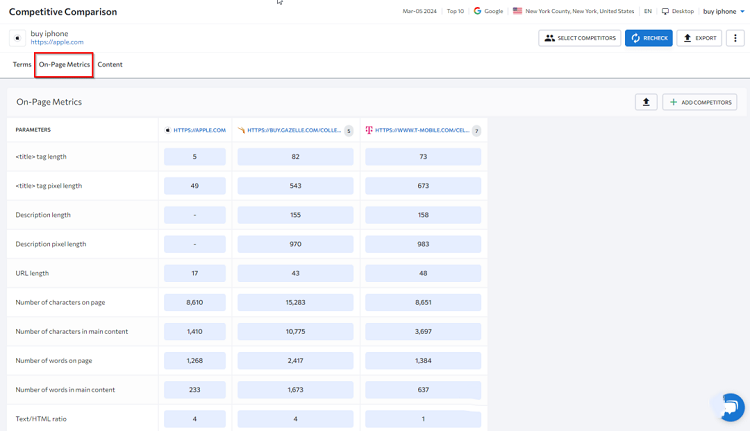Click the value 970 in Description pixel length
Image resolution: width=750 pixels, height=431 pixels.
pos(296,244)
